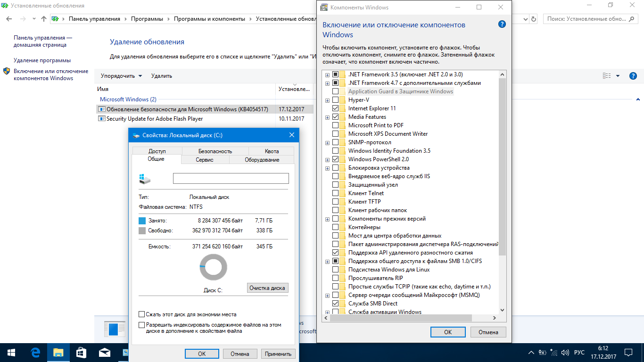Click the drive icon in disk properties
Image resolution: width=644 pixels, height=362 pixels.
[144, 179]
